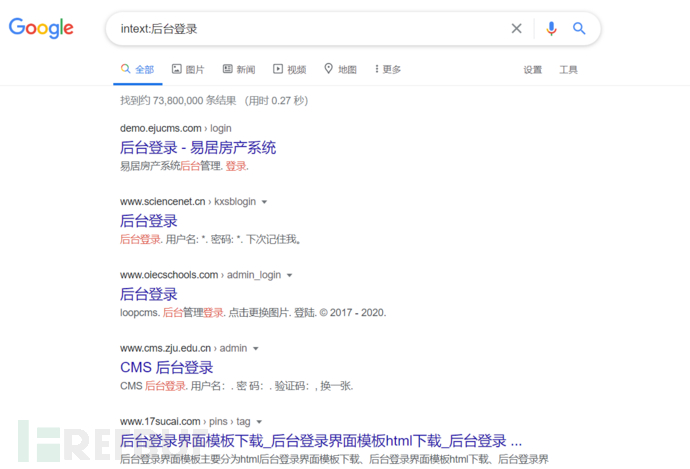
Task: Clear the search box with the X icon
Action: tap(517, 29)
